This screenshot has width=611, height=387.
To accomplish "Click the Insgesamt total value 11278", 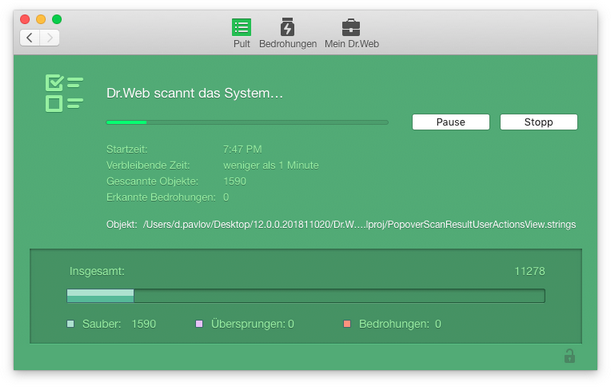I will (530, 271).
